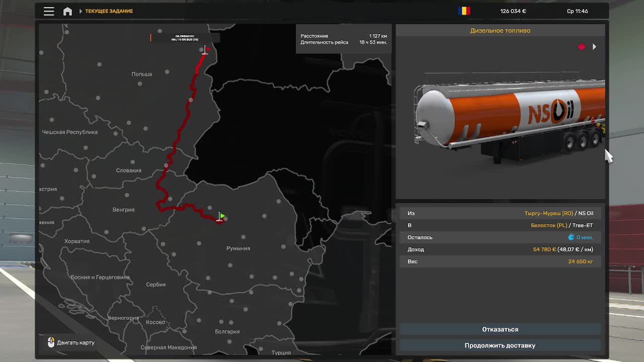View the Ср 11:46 game time
The height and width of the screenshot is (362, 644).
tap(578, 11)
